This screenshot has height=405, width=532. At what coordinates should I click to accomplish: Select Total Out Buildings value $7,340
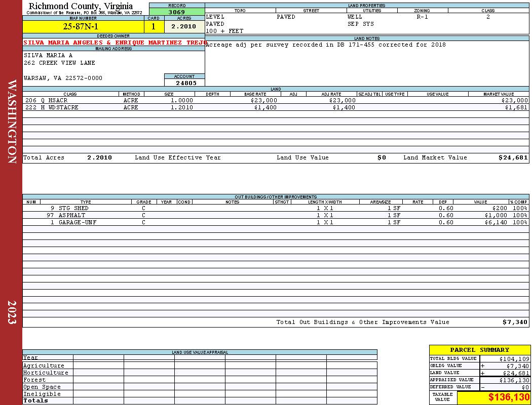tap(515, 322)
